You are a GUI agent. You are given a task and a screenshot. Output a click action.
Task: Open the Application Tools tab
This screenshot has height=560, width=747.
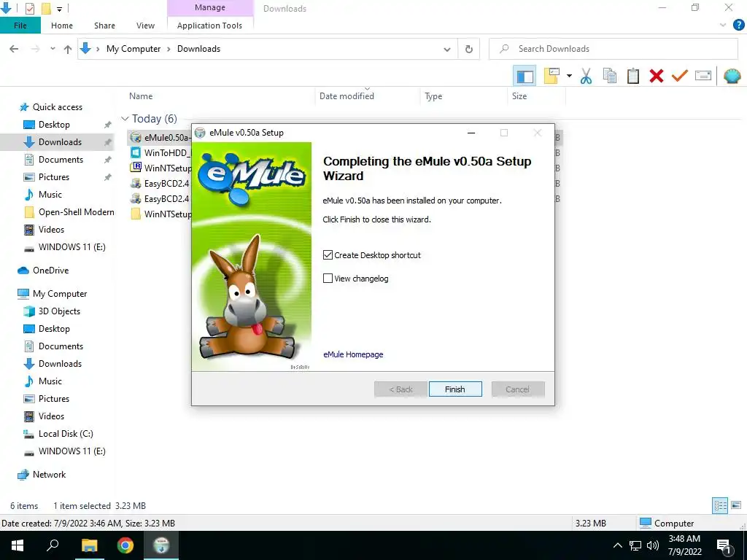tap(209, 26)
